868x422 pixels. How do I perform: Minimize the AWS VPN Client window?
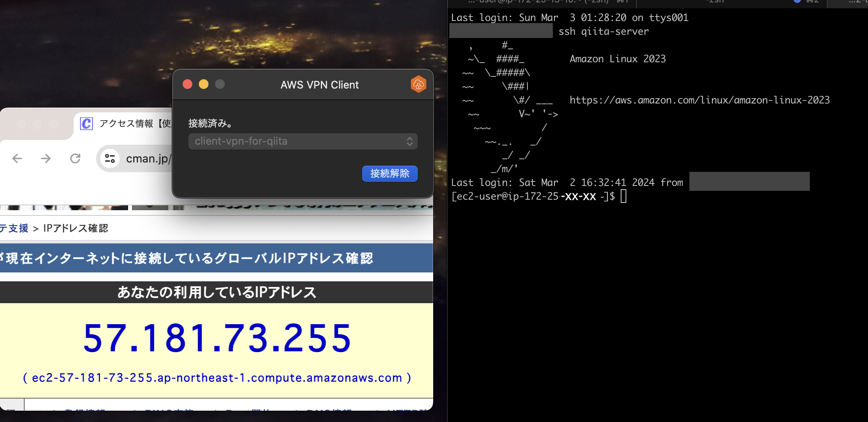[204, 84]
